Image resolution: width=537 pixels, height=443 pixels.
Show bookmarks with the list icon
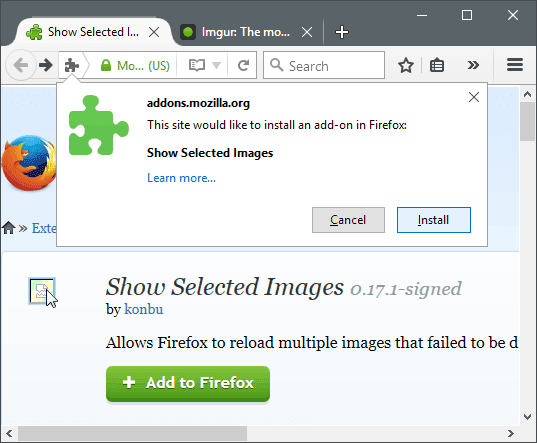click(x=437, y=65)
